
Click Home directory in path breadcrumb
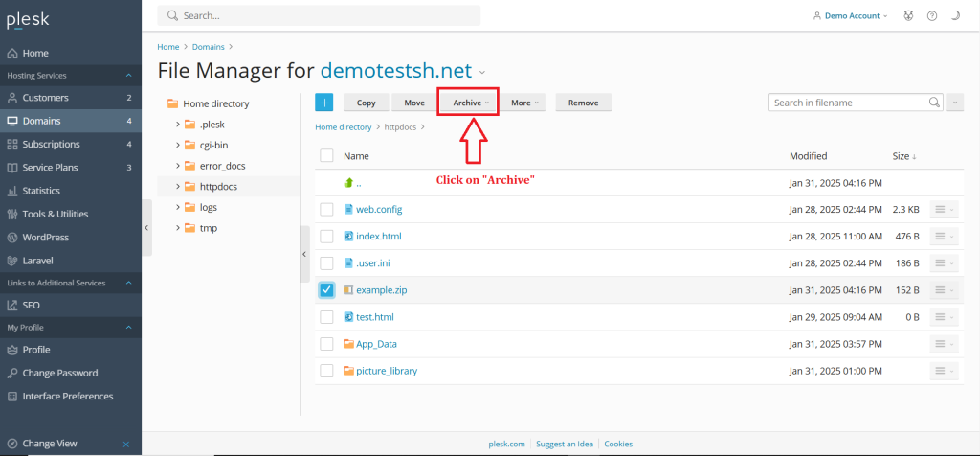coord(344,127)
